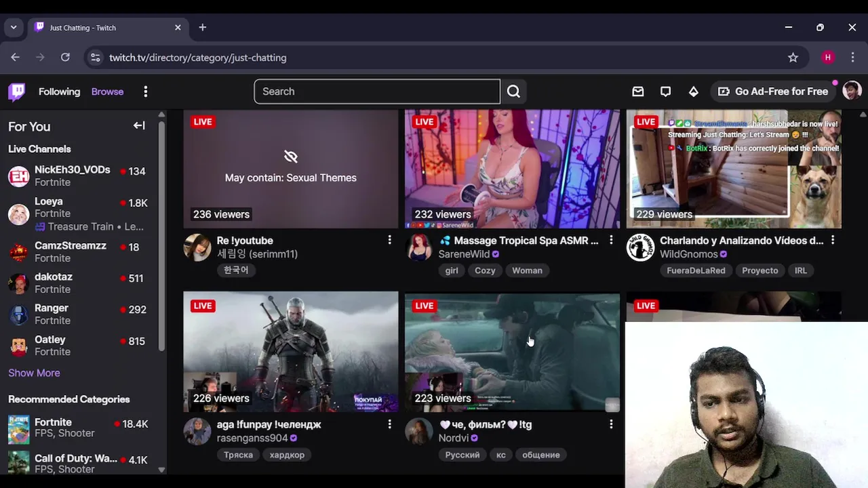Viewport: 868px width, 488px height.
Task: Open the Chrome profile H icon
Action: coord(827,58)
